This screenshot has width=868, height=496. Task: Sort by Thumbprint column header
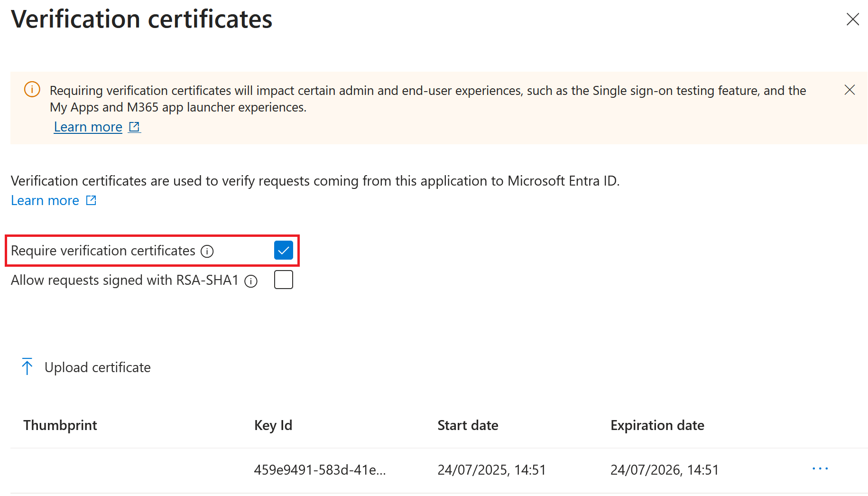(60, 425)
